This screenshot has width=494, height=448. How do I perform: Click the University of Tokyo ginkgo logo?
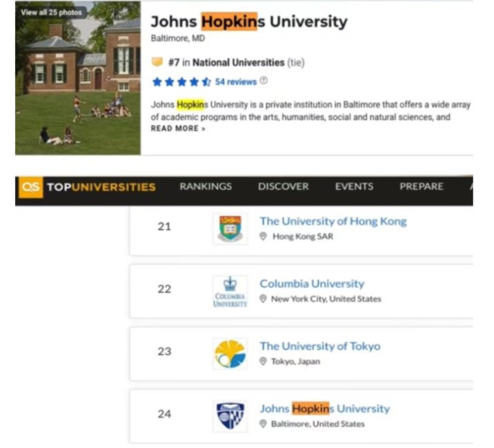point(230,353)
